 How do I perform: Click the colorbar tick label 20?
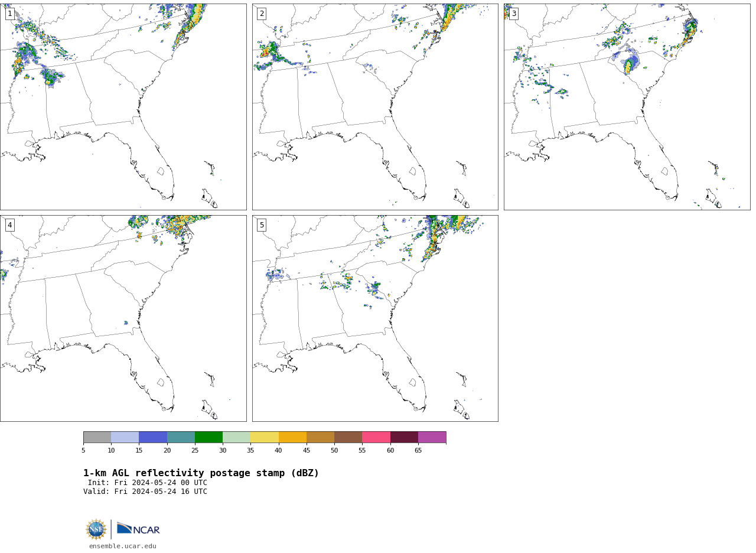click(167, 451)
